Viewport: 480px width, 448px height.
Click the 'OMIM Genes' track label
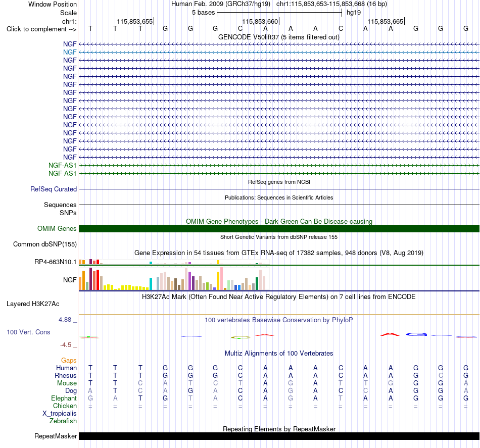[57, 229]
